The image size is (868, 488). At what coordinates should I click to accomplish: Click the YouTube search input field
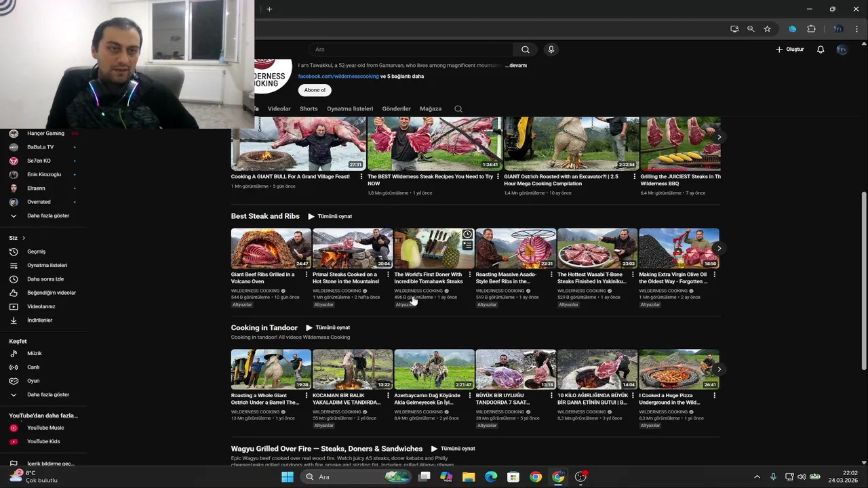pyautogui.click(x=410, y=49)
